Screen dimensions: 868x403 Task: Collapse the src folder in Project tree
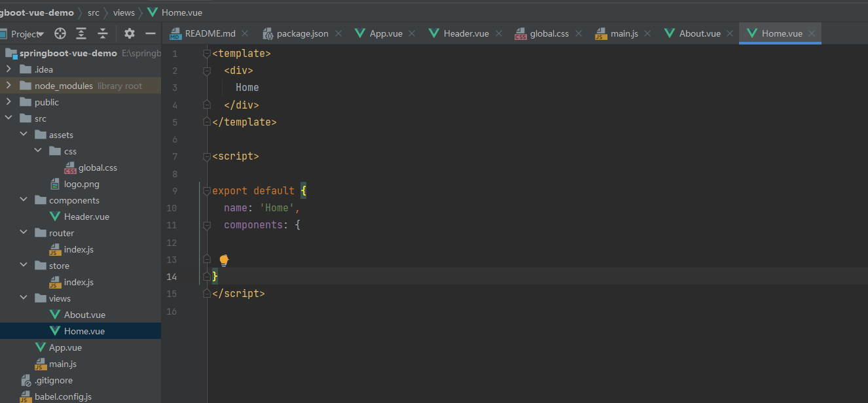pyautogui.click(x=9, y=118)
